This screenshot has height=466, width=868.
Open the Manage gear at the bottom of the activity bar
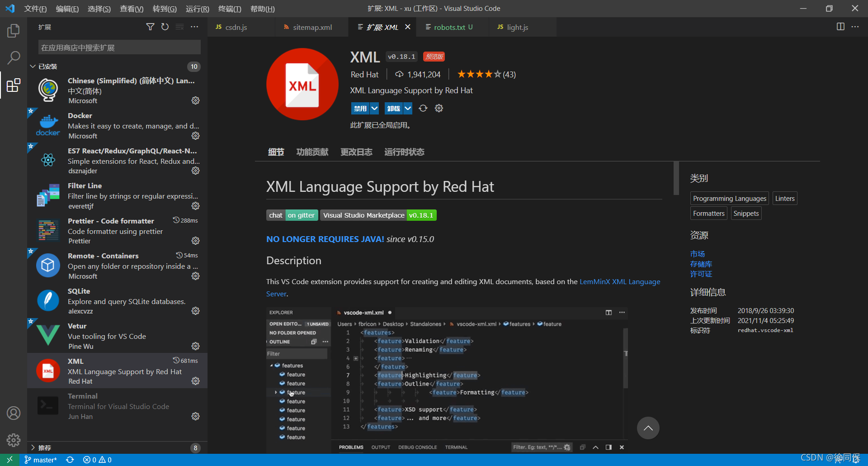[13, 440]
